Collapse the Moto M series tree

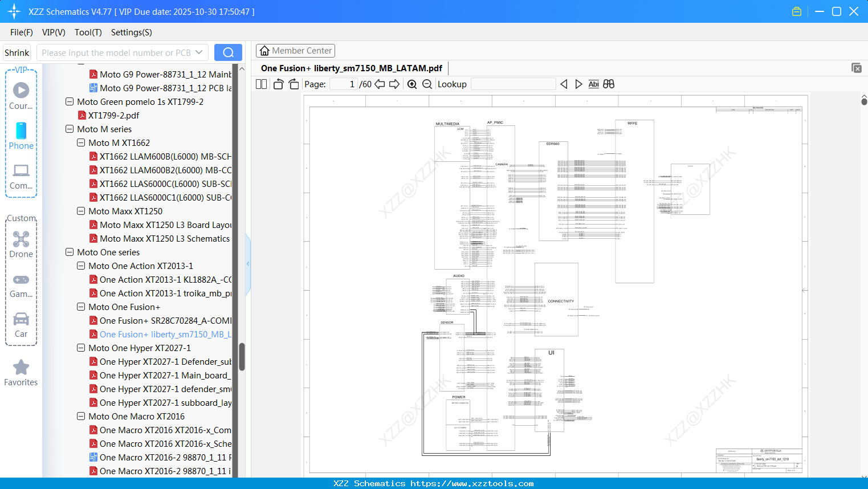[x=69, y=129]
